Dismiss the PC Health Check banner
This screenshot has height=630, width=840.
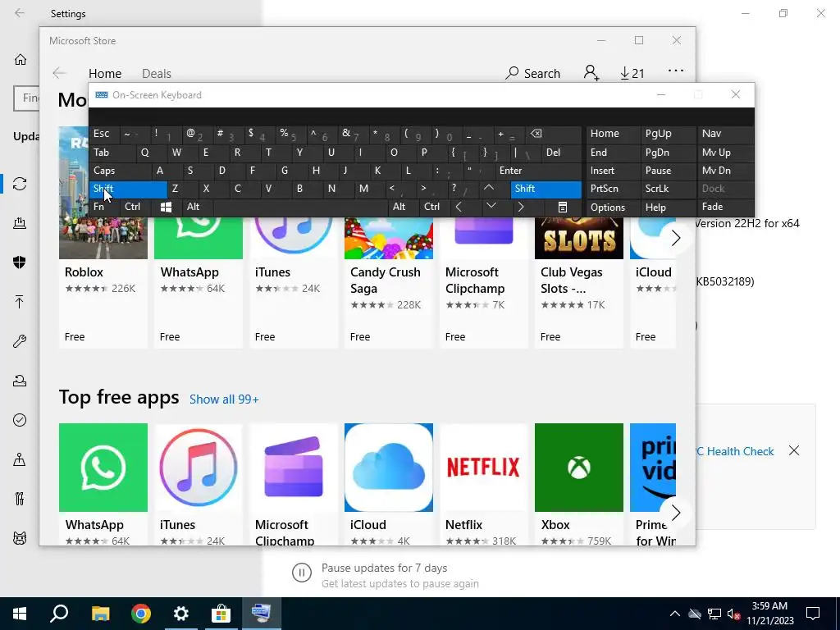point(794,450)
